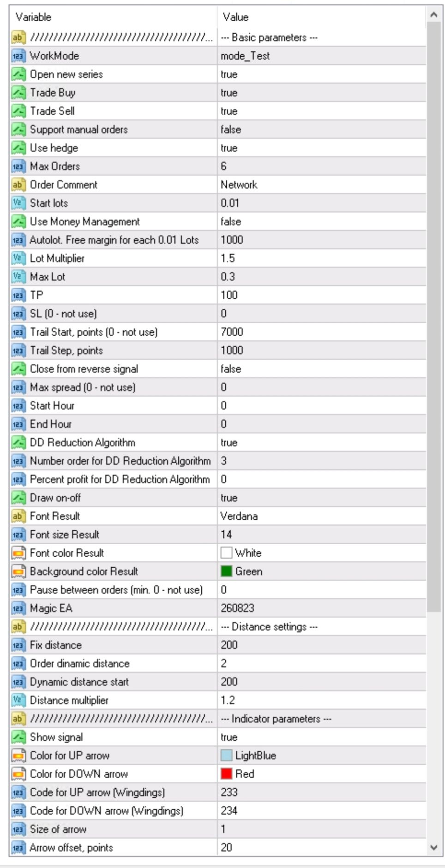Viewport: 445px width, 868px height.
Task: Click the scrollbar up arrow
Action: click(434, 15)
